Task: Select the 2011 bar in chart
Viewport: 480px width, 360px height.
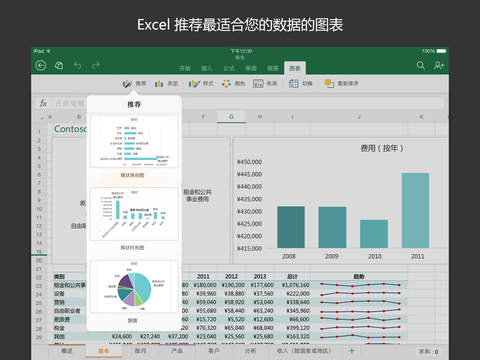Action: click(x=415, y=210)
